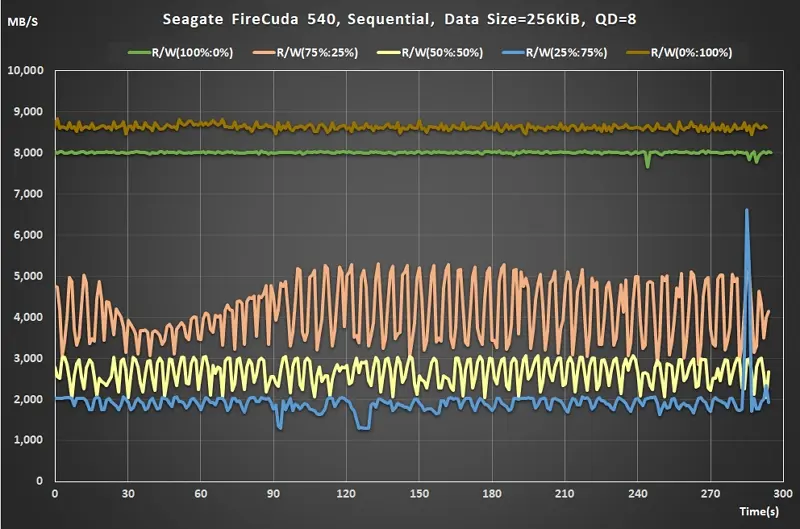The image size is (800, 529).
Task: Click the green legend line swatch
Action: (x=139, y=53)
